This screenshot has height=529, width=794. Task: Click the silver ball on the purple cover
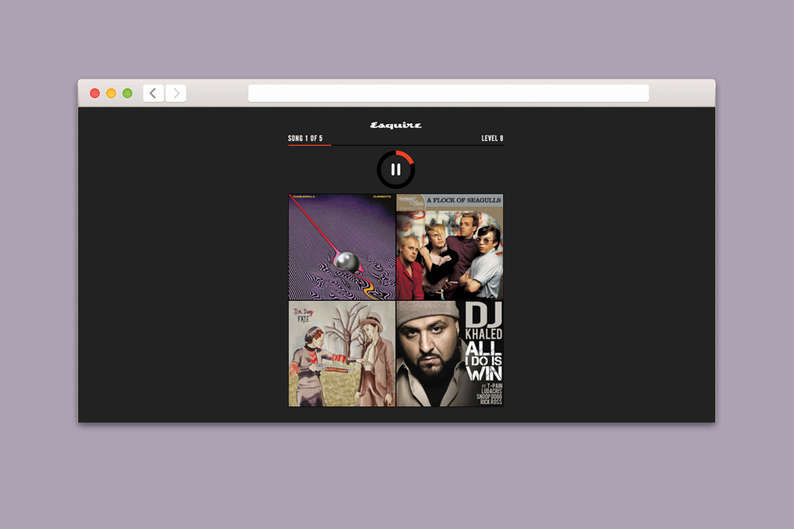click(347, 261)
